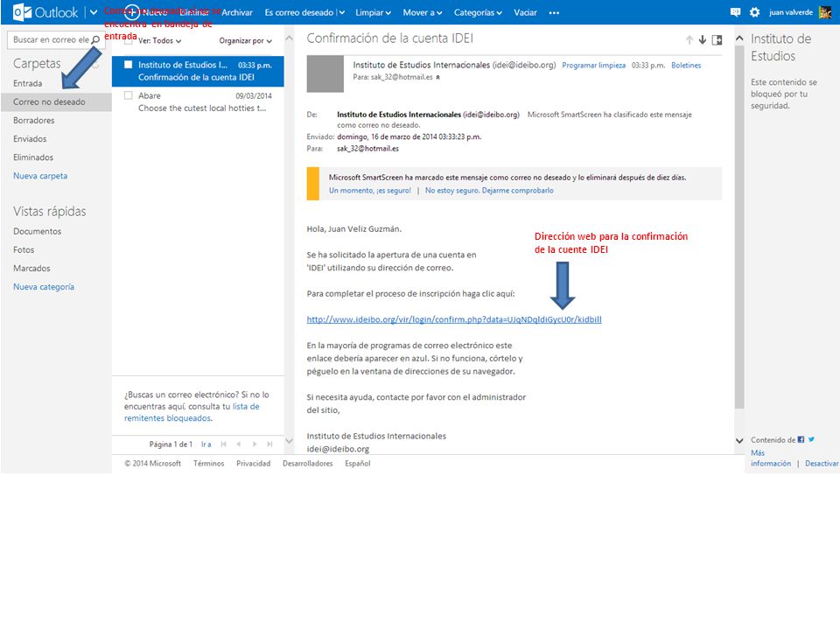
Task: Open the Limpiar dropdown menu
Action: click(x=374, y=12)
